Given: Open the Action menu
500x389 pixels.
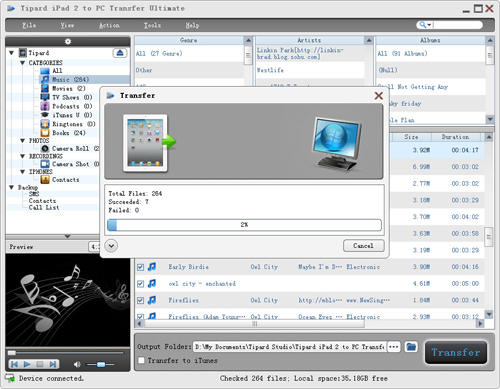Looking at the screenshot, I should [109, 25].
